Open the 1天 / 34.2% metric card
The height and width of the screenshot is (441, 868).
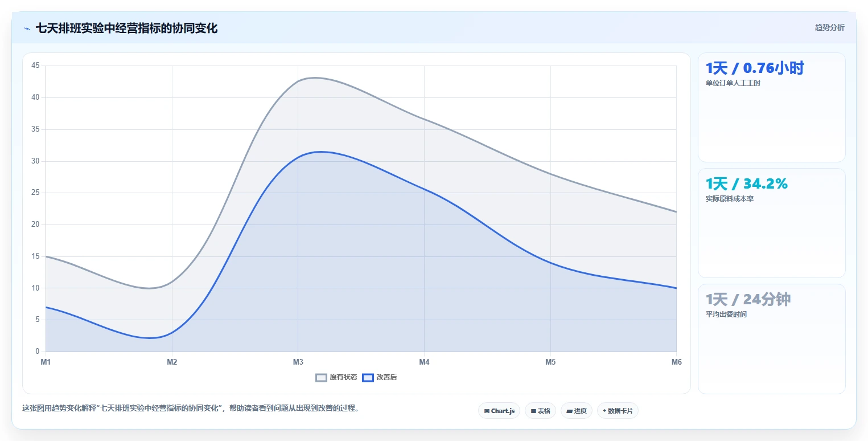pyautogui.click(x=771, y=223)
